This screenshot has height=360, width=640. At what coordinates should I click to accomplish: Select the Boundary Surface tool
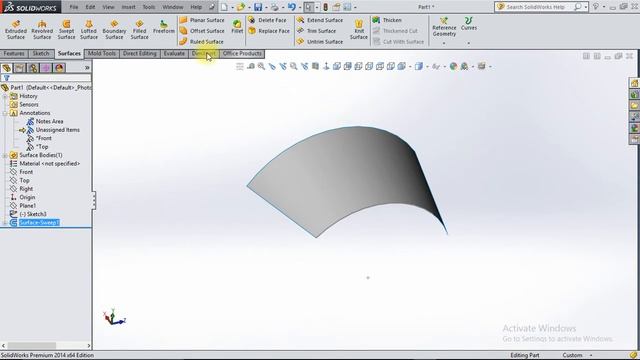pyautogui.click(x=114, y=30)
